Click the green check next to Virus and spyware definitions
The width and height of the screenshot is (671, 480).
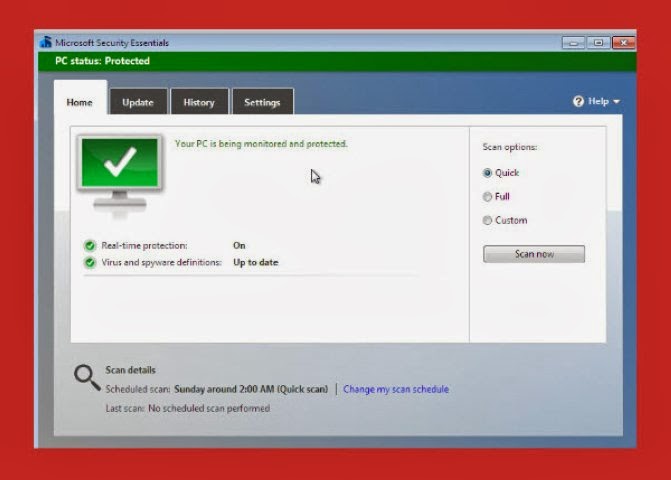pos(90,262)
